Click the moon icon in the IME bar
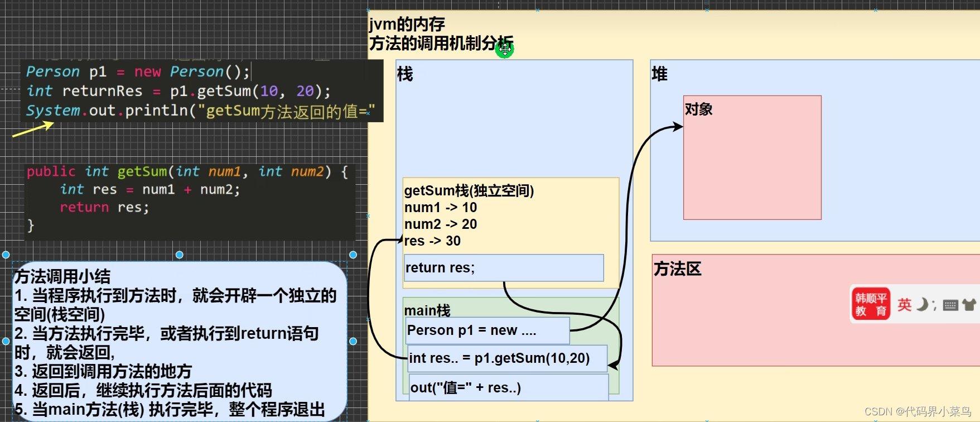 tap(923, 304)
